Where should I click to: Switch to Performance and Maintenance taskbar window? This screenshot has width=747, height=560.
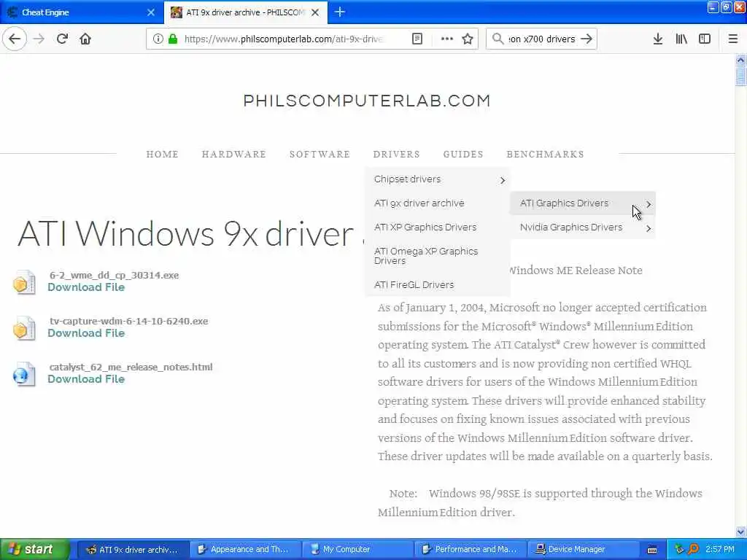pyautogui.click(x=471, y=550)
